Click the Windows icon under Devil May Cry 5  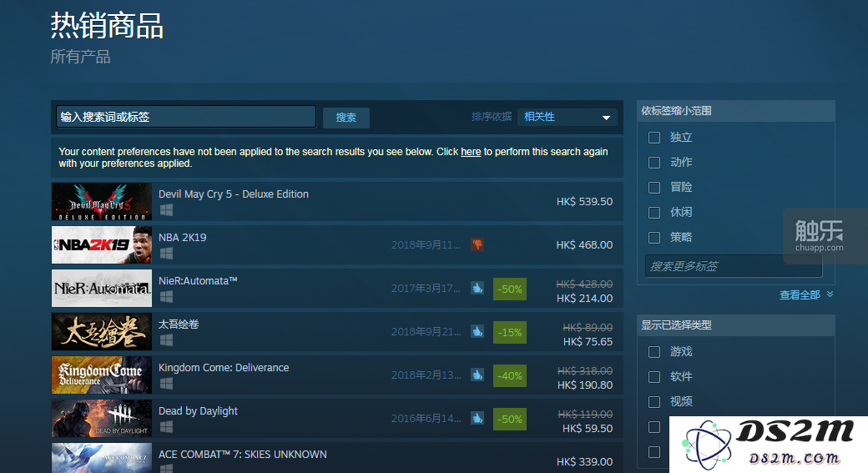click(166, 209)
